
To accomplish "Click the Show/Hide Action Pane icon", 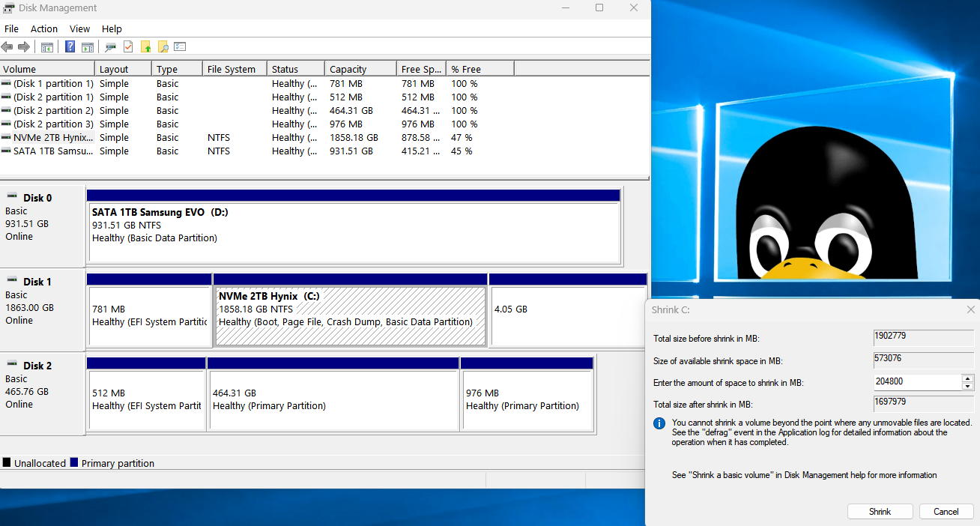I will (88, 47).
